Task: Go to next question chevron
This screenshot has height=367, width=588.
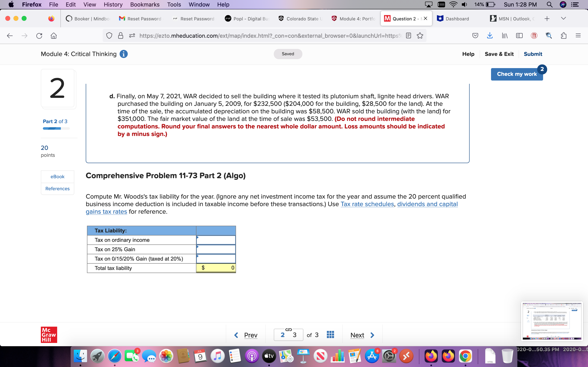Action: tap(372, 335)
